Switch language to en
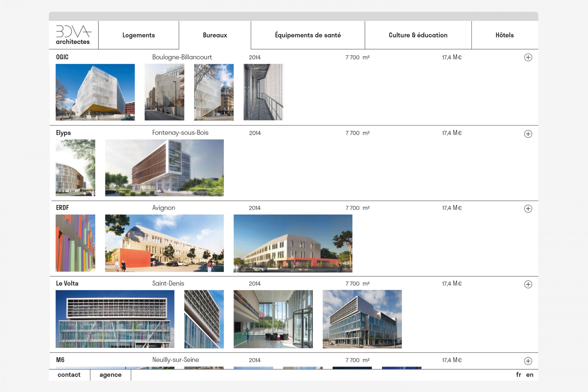Image resolution: width=588 pixels, height=392 pixels. 530,375
